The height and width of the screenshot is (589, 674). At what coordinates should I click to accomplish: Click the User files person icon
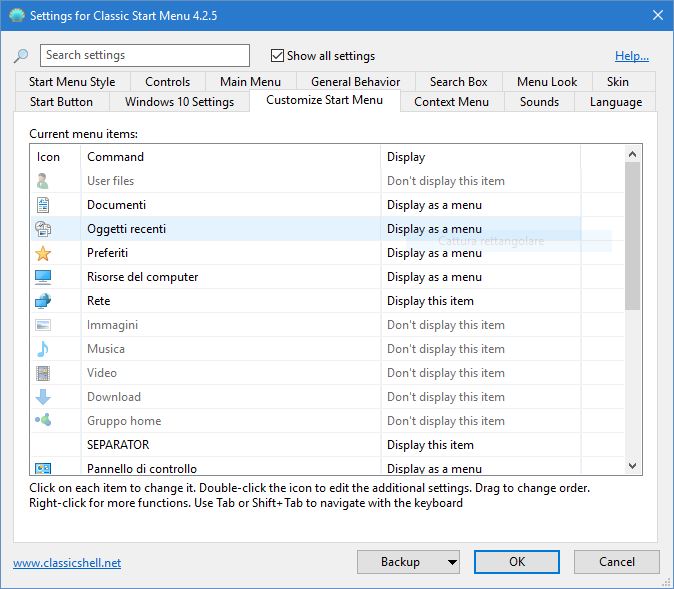click(x=43, y=181)
